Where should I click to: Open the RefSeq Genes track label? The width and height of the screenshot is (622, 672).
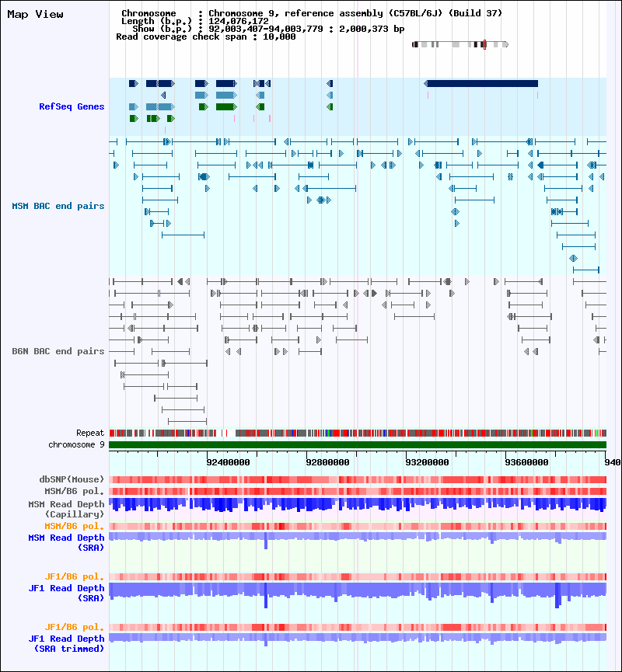point(72,106)
